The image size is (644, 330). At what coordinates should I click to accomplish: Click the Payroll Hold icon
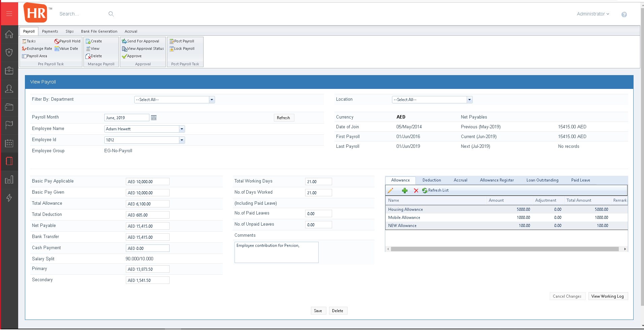click(67, 41)
